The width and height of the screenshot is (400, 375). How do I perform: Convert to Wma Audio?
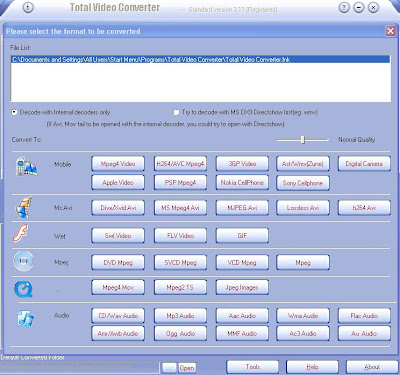[303, 315]
